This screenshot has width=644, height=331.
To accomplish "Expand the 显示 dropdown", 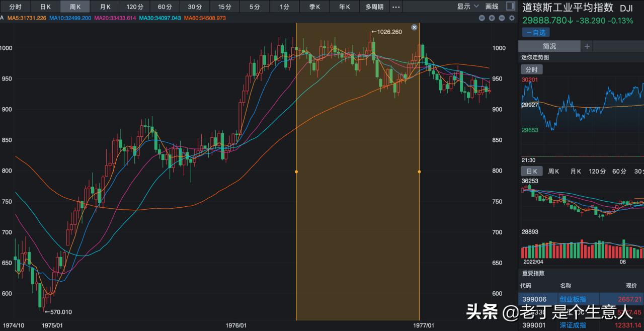I will (x=467, y=7).
